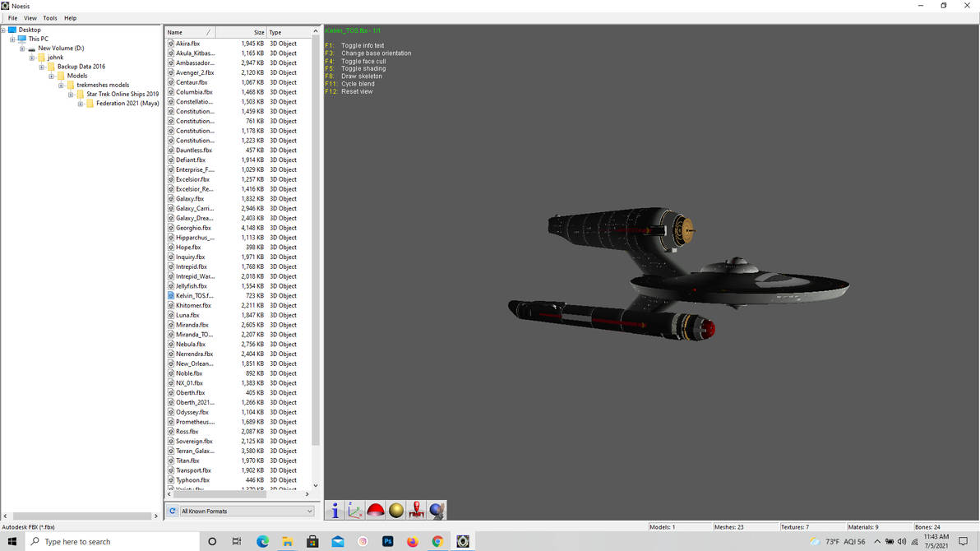
Task: Select Akira.fbx in file list
Action: (187, 44)
